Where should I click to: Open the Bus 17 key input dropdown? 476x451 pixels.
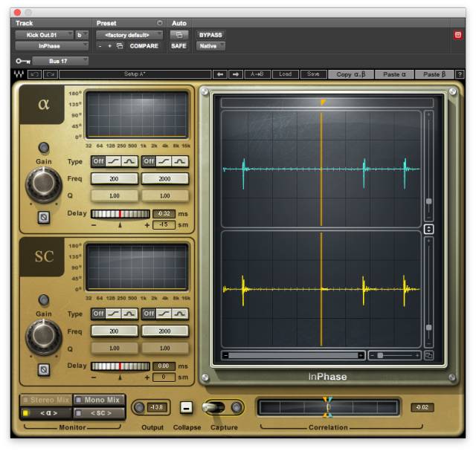click(x=60, y=61)
